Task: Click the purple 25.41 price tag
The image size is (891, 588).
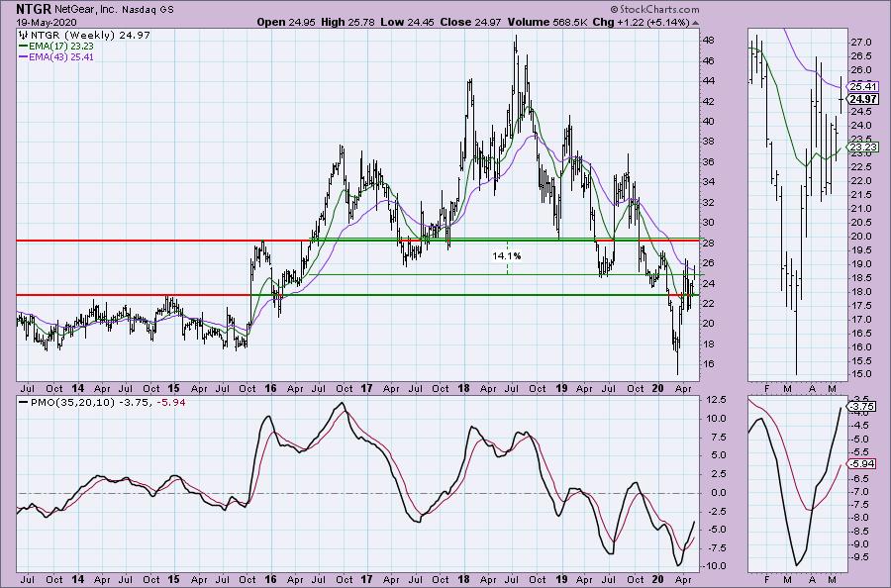Action: [x=862, y=86]
